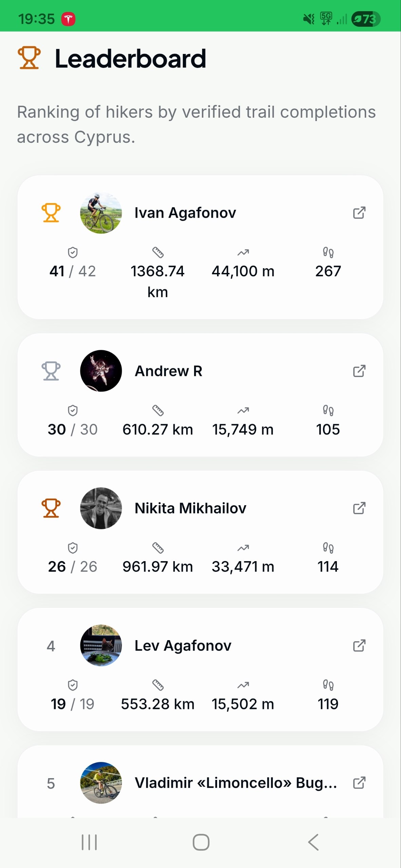
Task: Tap the Lev Agafonov name
Action: coord(183,646)
